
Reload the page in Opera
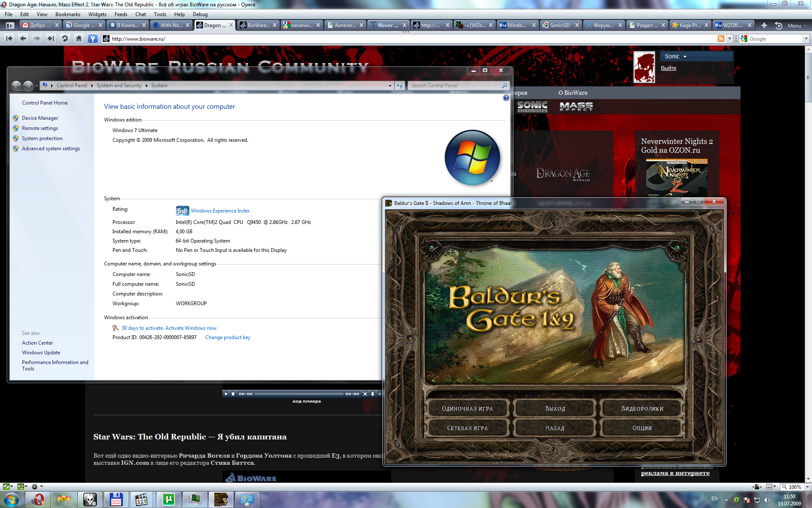point(65,39)
